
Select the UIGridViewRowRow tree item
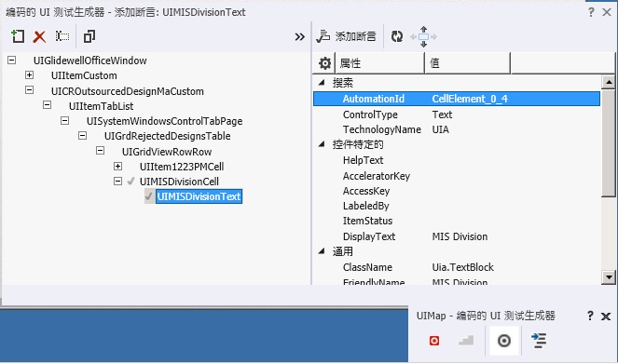coord(167,152)
